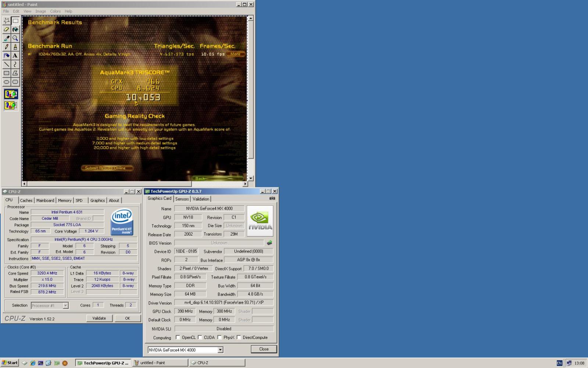Click Paint's vertical scrollbar down arrow
Image resolution: width=588 pixels, height=368 pixels.
(x=251, y=178)
